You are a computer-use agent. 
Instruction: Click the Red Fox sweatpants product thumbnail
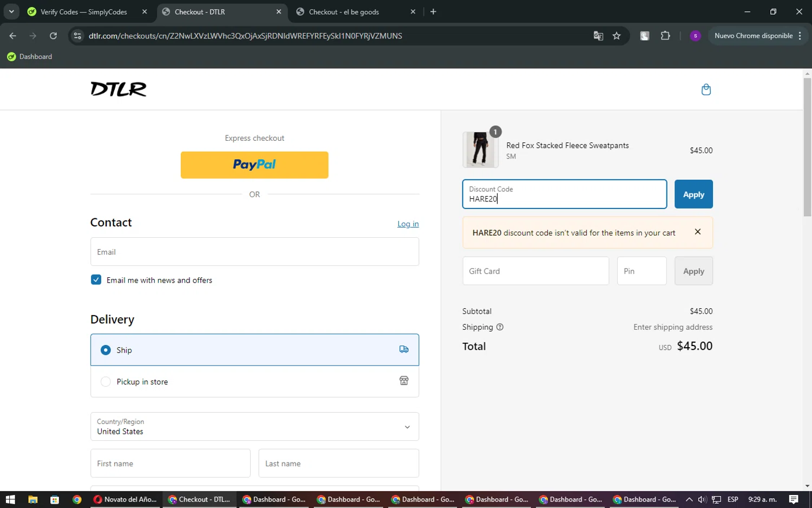point(481,149)
